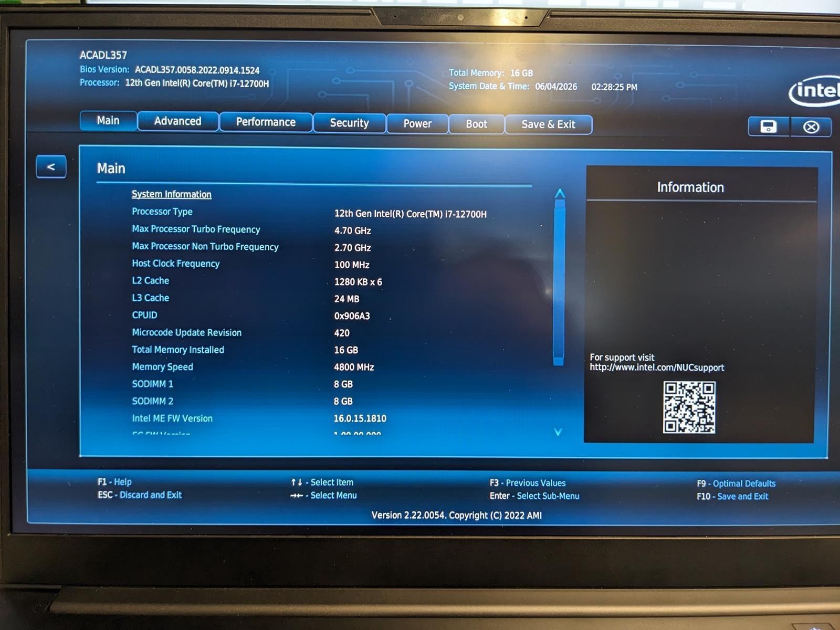
Task: Click the NUCsupport URL link
Action: pyautogui.click(x=657, y=367)
